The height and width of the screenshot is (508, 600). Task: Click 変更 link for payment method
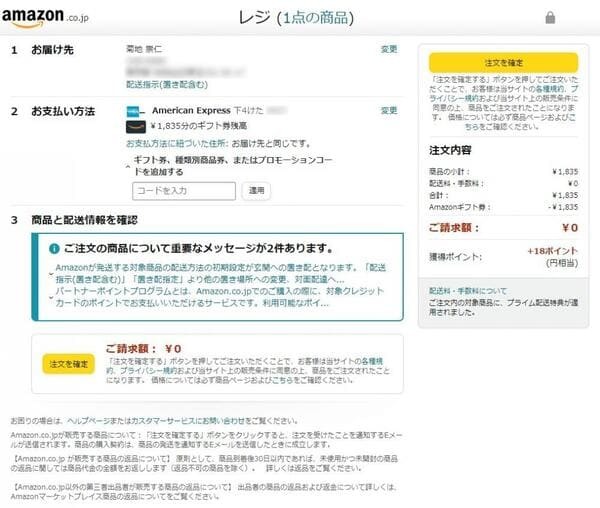pos(389,111)
